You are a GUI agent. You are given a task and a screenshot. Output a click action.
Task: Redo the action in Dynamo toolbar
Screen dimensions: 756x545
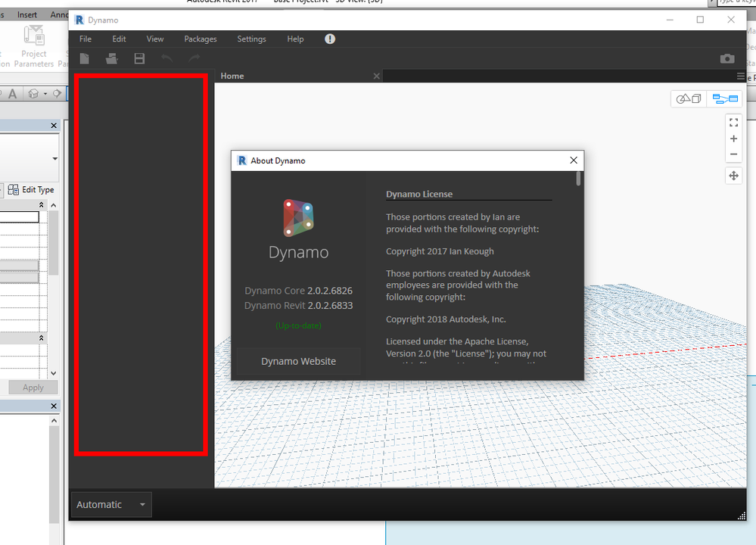click(x=194, y=58)
